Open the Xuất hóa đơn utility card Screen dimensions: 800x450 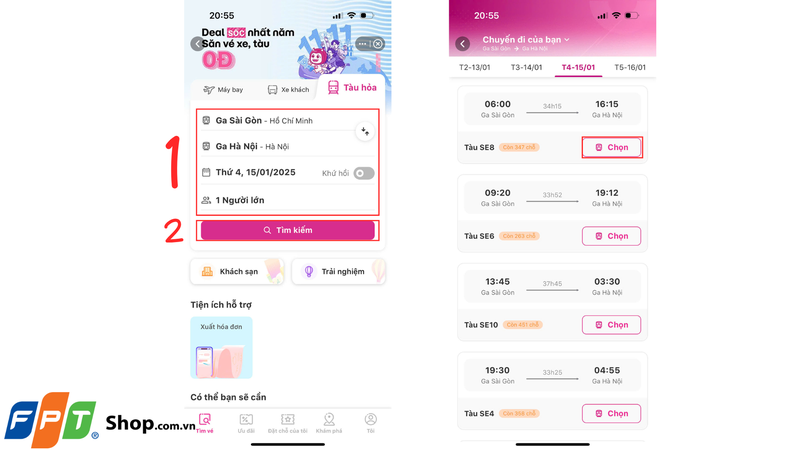[221, 347]
